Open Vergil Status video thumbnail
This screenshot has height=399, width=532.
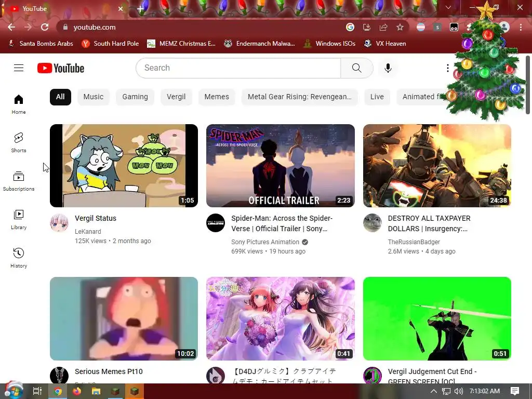coord(124,166)
